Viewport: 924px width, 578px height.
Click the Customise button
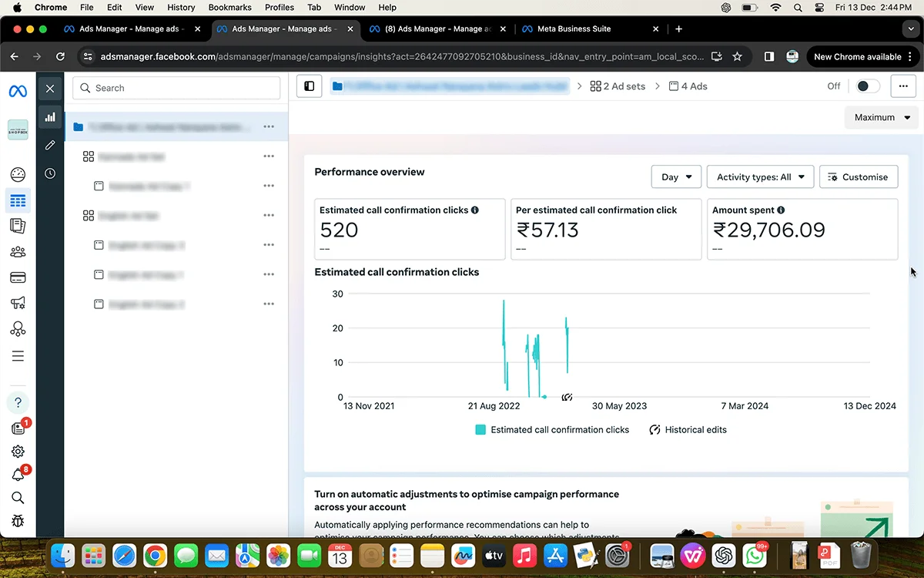click(858, 177)
